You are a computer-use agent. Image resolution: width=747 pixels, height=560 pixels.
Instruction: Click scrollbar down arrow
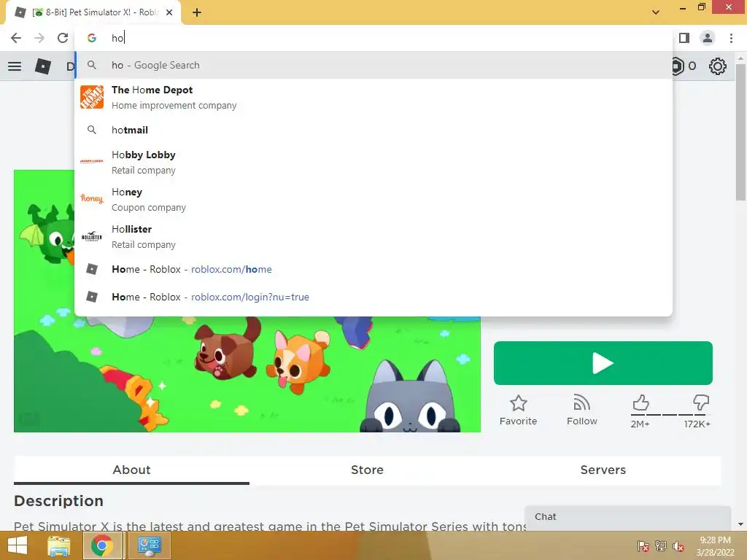point(741,525)
